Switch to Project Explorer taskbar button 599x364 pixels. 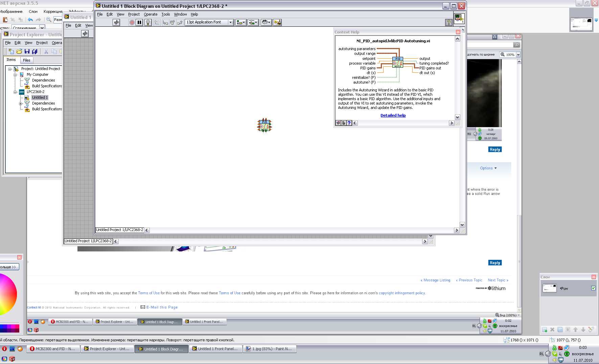tap(107, 349)
